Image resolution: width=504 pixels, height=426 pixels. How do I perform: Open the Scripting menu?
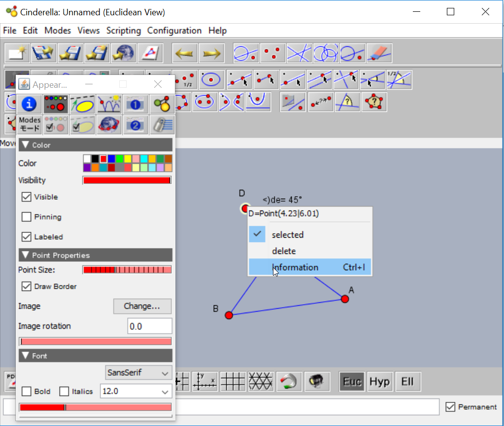click(x=123, y=31)
